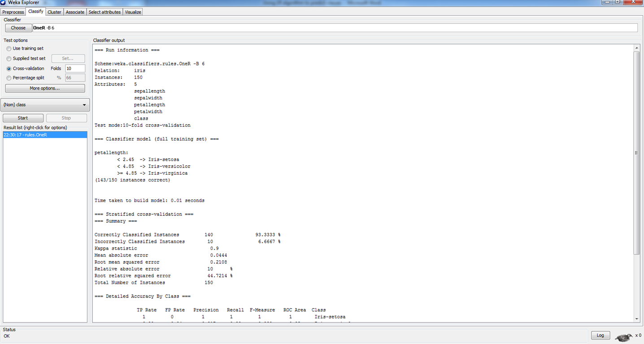This screenshot has height=344, width=644.
Task: Switch to the Classify tab
Action: click(x=36, y=11)
